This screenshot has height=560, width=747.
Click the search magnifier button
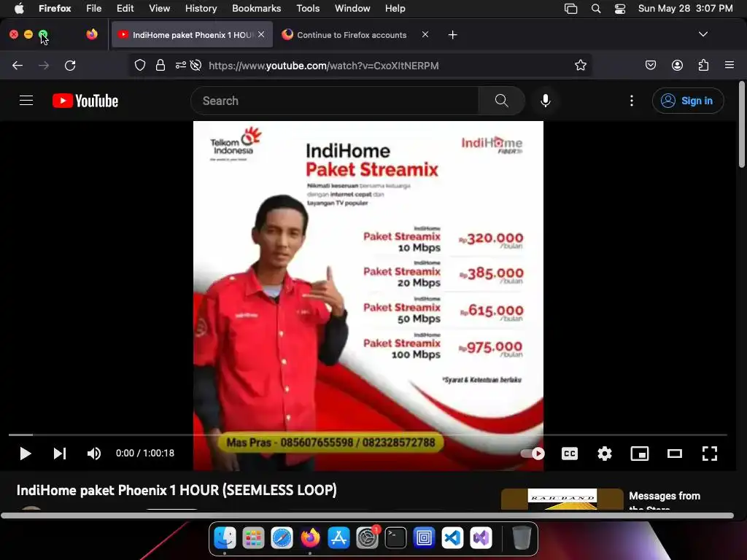pos(502,101)
